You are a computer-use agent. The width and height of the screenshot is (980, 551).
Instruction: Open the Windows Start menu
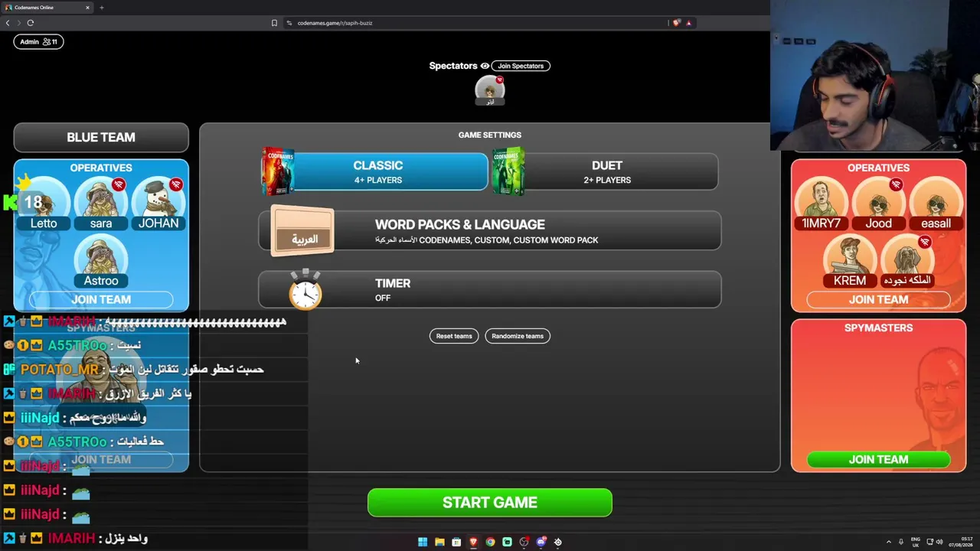click(423, 542)
